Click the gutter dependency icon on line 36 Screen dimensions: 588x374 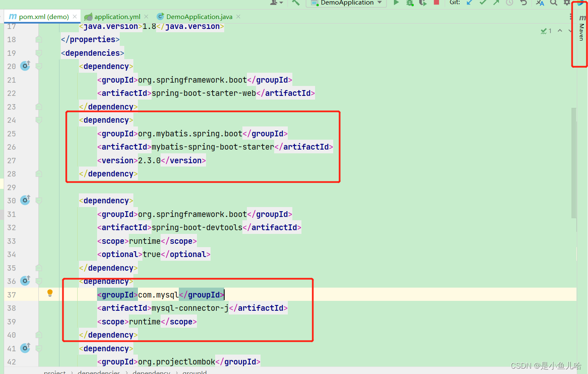[26, 281]
